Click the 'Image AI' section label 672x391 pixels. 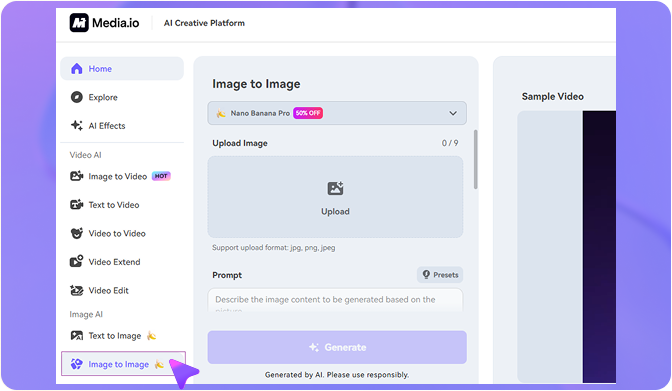point(86,314)
